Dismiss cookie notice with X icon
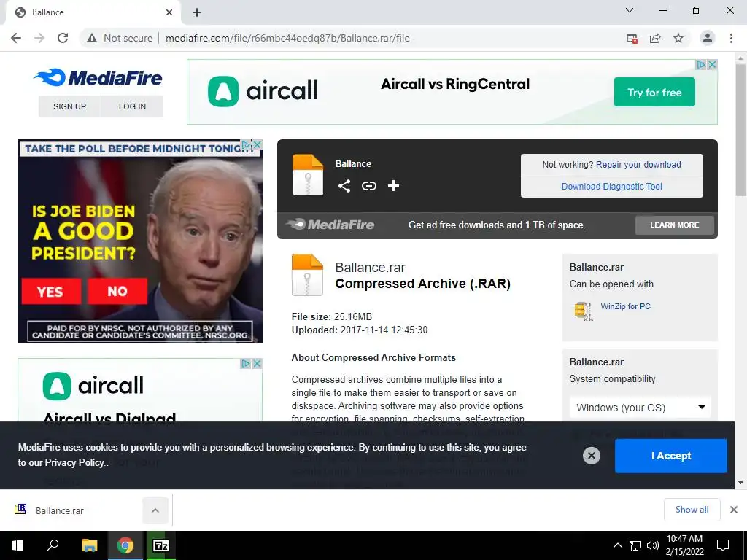747x560 pixels. [x=591, y=456]
